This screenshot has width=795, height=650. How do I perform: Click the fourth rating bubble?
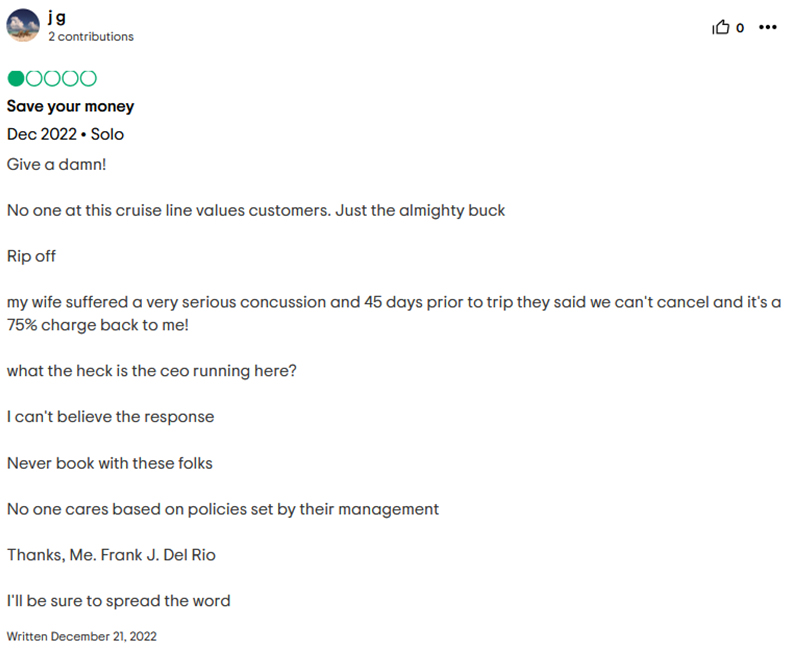(x=70, y=78)
